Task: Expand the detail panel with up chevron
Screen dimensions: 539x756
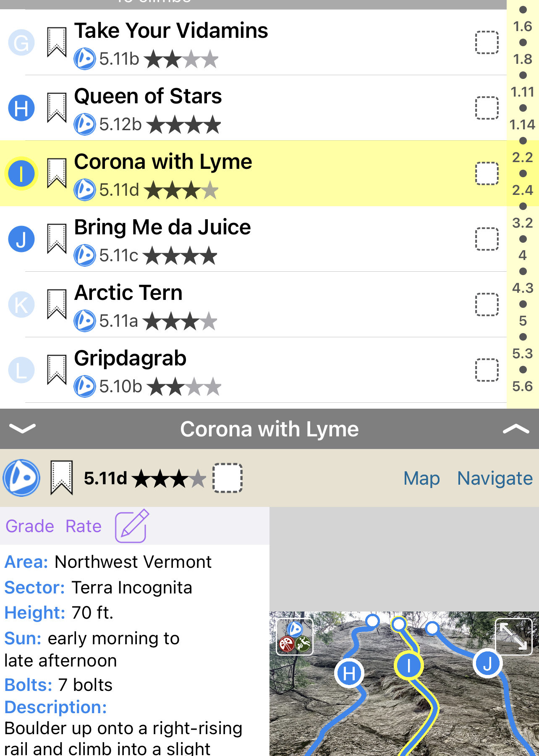Action: [515, 428]
